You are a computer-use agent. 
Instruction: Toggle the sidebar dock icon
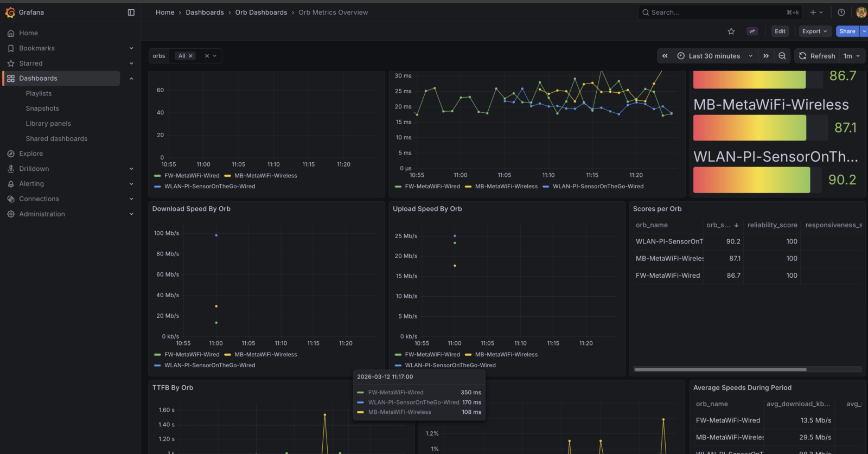click(x=131, y=12)
